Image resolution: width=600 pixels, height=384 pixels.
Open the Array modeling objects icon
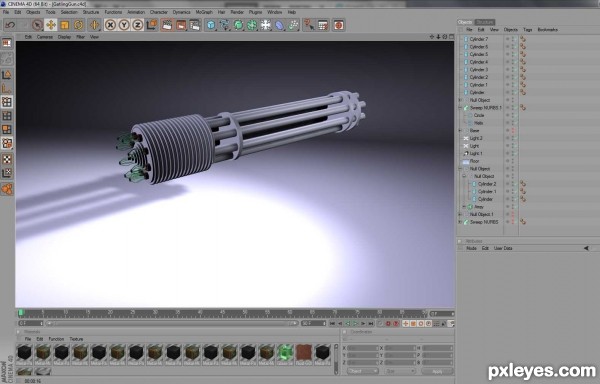[252, 25]
